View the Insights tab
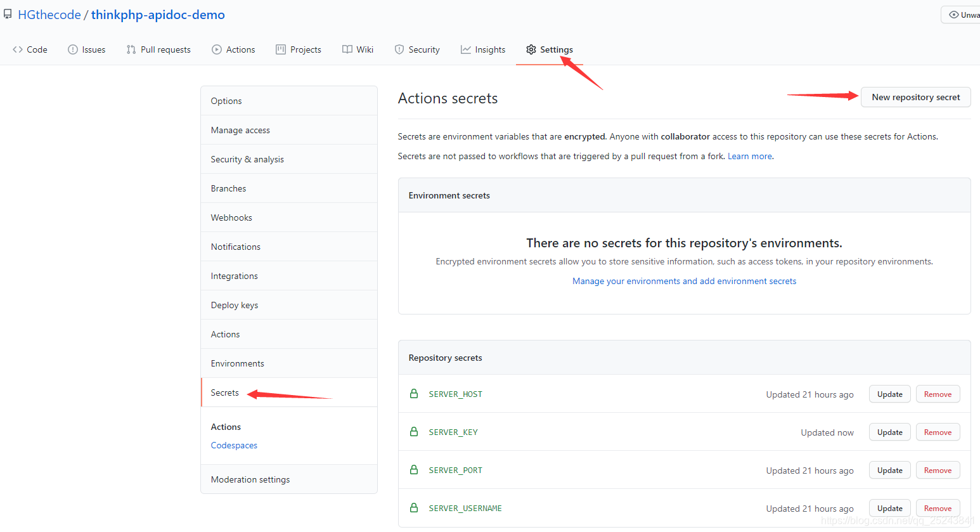Screen dimensions: 980x532 (483, 49)
